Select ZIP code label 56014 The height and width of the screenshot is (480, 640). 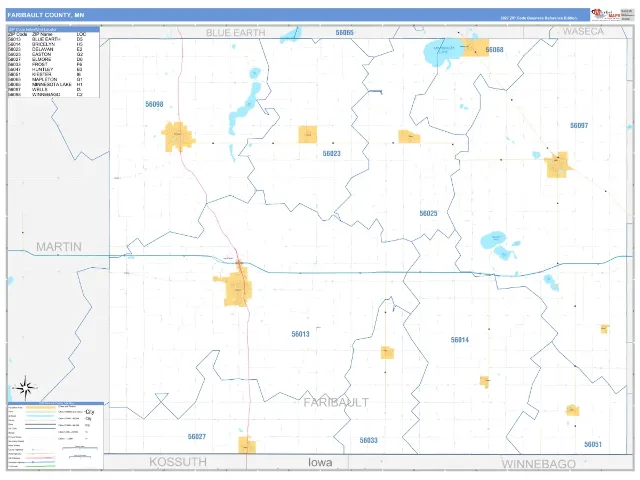[460, 340]
